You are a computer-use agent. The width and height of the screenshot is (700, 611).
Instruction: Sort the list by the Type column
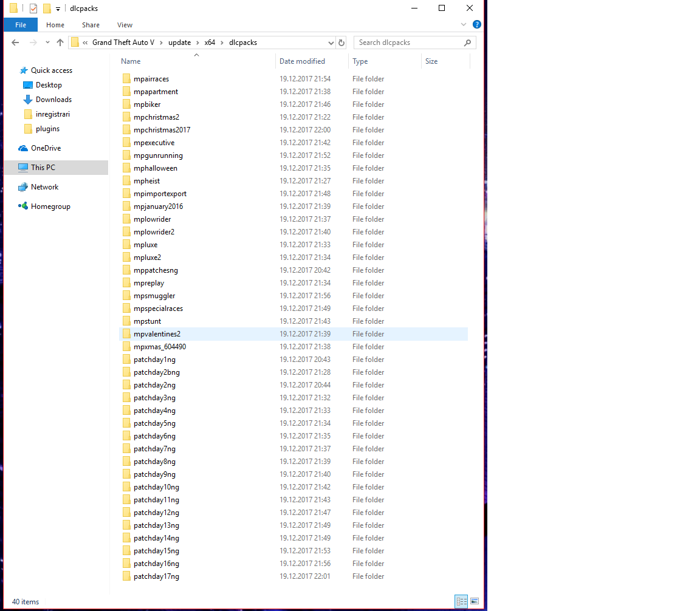[x=385, y=61]
